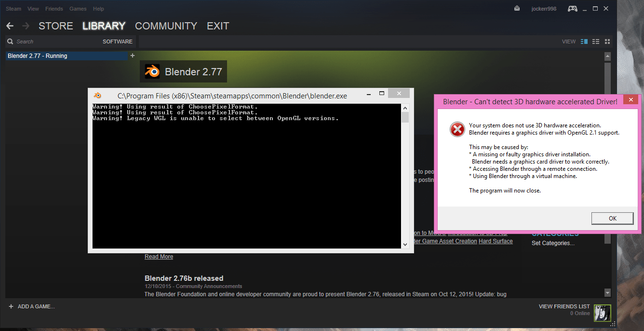
Task: Click ADD A GAME at bottom left
Action: click(x=32, y=306)
